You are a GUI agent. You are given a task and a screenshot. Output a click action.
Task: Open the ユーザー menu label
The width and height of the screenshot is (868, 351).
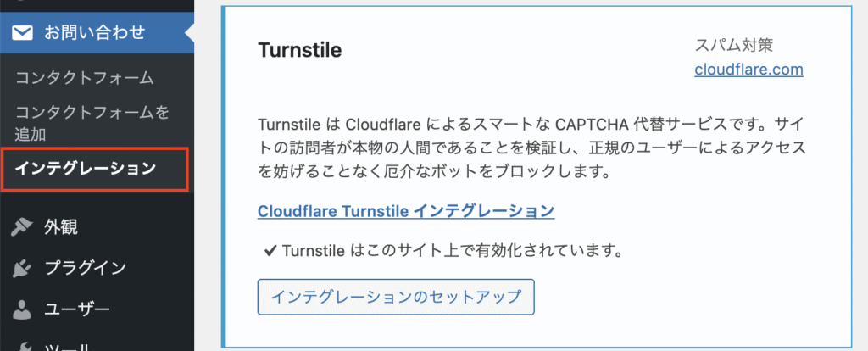[x=77, y=309]
